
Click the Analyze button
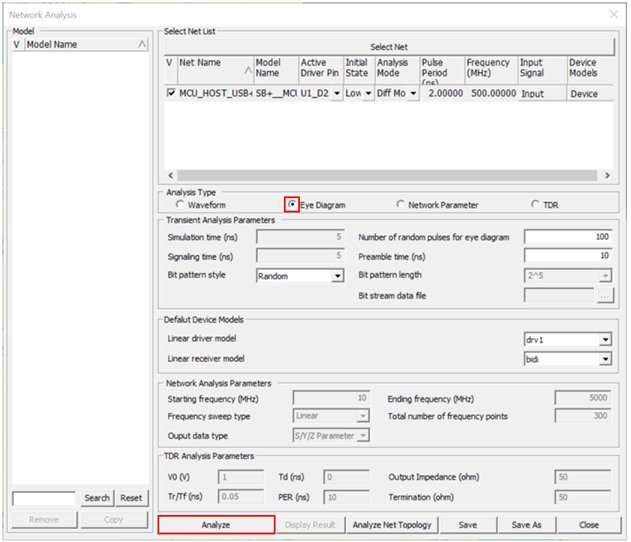[x=216, y=525]
